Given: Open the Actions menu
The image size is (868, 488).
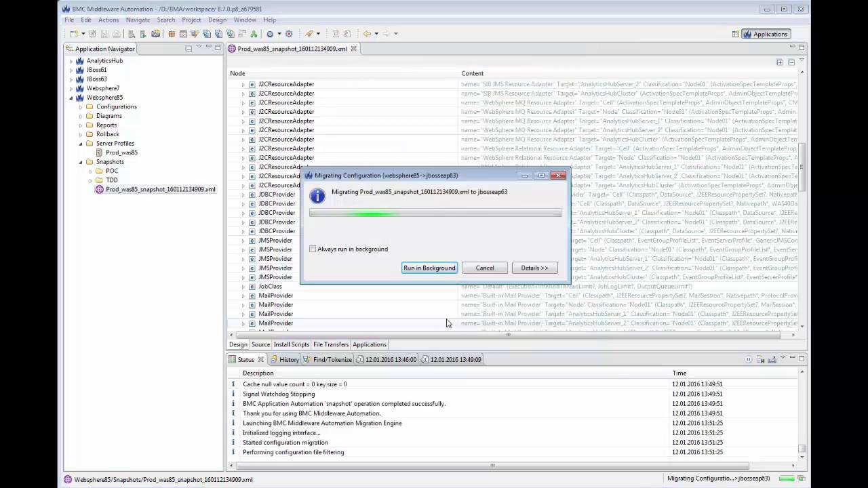Looking at the screenshot, I should (108, 20).
